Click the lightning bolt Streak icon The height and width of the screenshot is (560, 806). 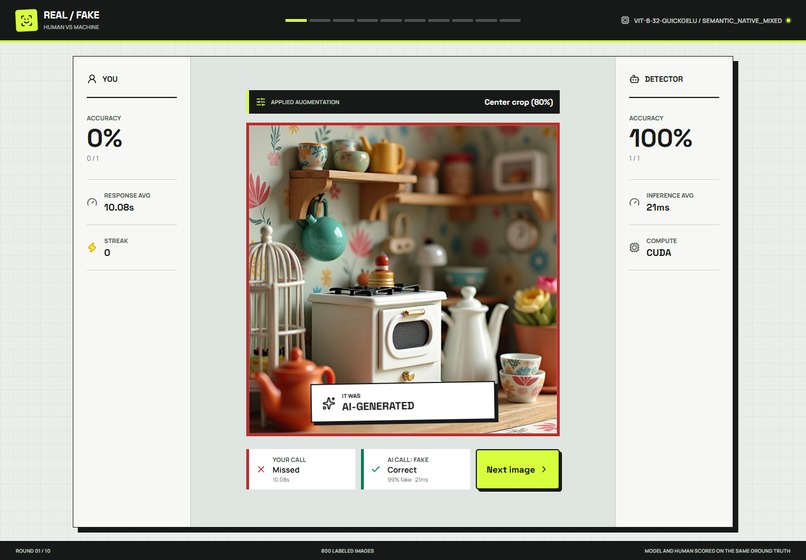coord(92,247)
